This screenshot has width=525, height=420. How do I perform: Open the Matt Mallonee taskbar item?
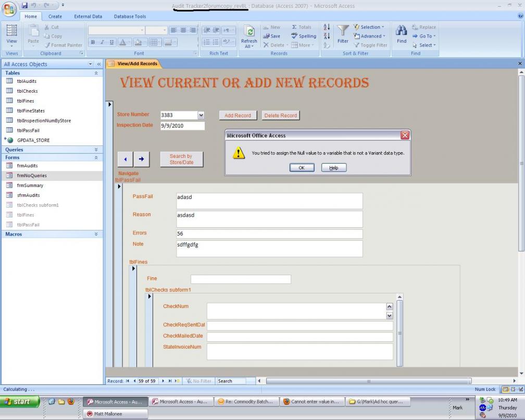pyautogui.click(x=116, y=414)
